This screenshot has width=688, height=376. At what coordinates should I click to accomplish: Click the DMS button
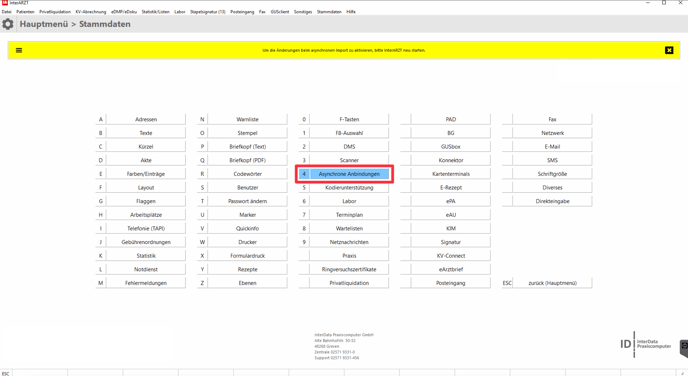coord(349,147)
